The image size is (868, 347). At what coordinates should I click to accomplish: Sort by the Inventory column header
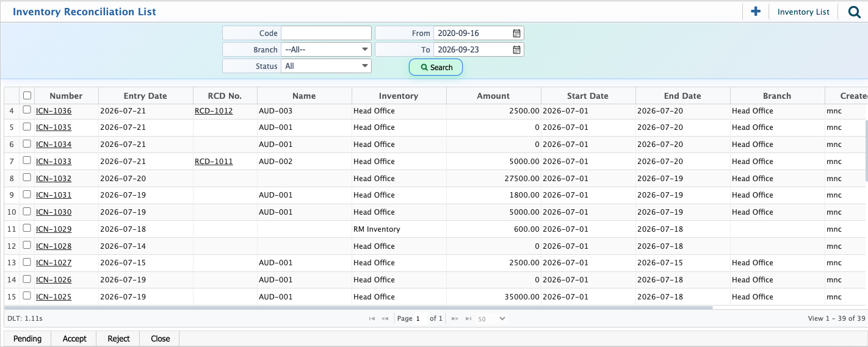(x=399, y=96)
